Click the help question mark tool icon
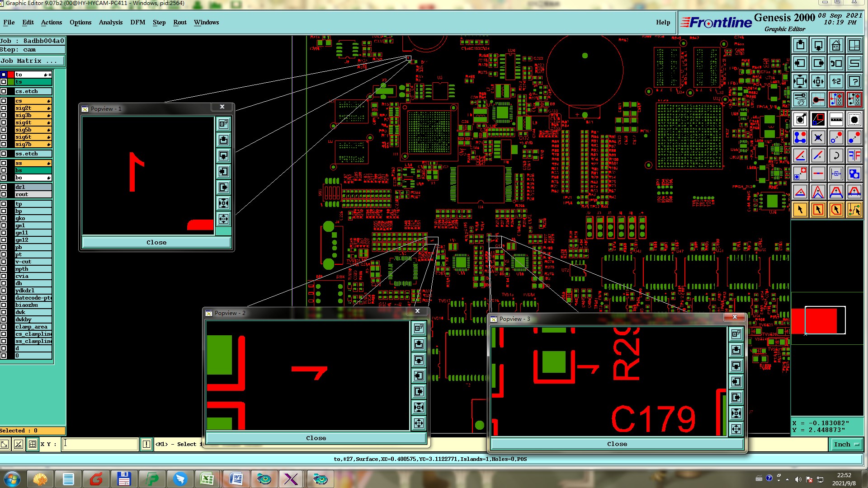The height and width of the screenshot is (488, 868). click(x=854, y=82)
